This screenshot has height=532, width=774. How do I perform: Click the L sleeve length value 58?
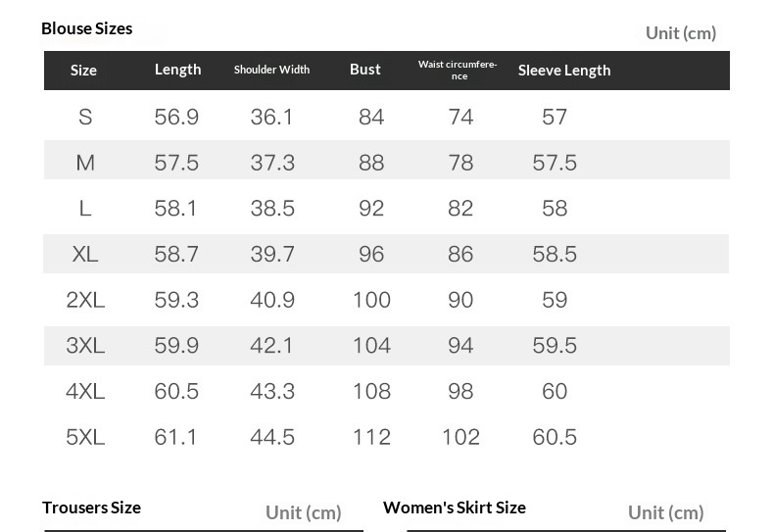tap(555, 209)
